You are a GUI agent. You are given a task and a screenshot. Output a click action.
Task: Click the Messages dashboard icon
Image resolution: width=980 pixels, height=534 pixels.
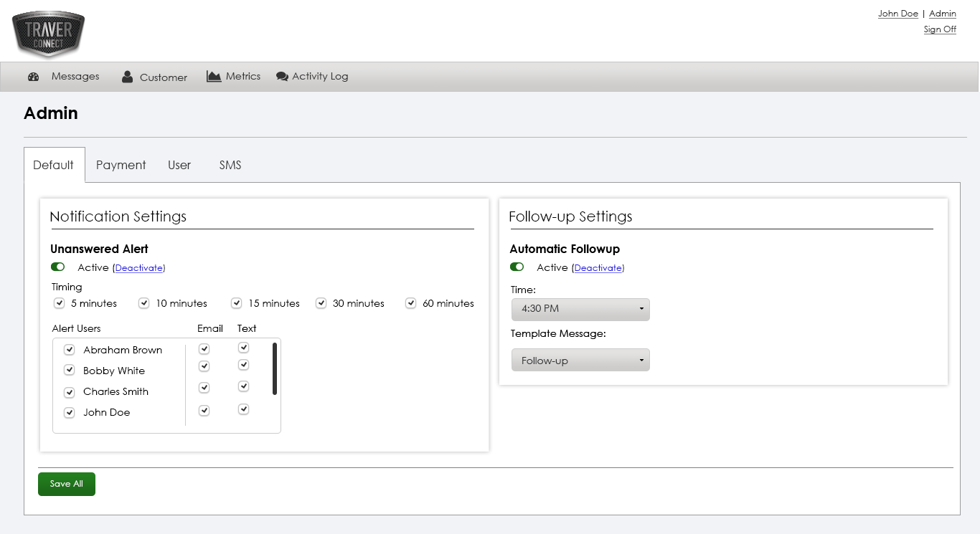point(33,77)
